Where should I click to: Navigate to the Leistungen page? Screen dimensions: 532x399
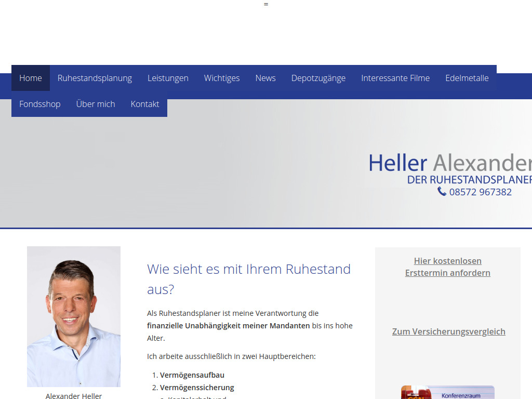click(x=168, y=78)
